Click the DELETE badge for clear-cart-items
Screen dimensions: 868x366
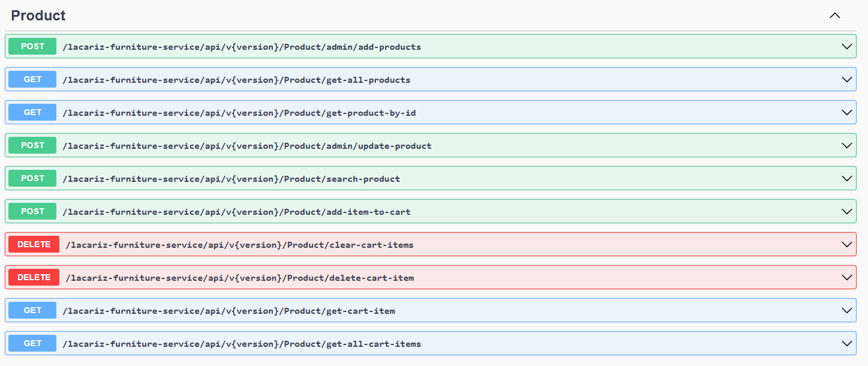(x=34, y=244)
